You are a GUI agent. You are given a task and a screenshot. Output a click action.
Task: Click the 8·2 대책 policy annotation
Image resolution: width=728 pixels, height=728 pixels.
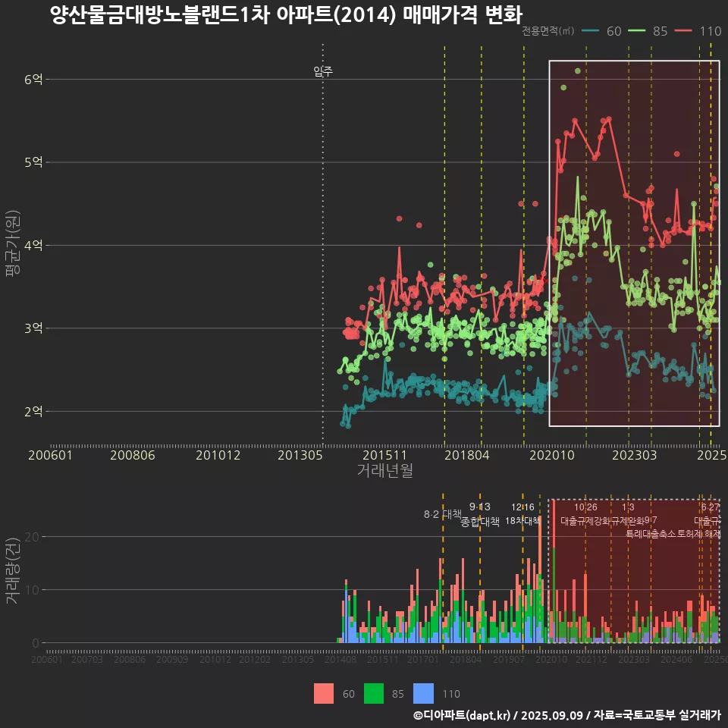(x=442, y=514)
